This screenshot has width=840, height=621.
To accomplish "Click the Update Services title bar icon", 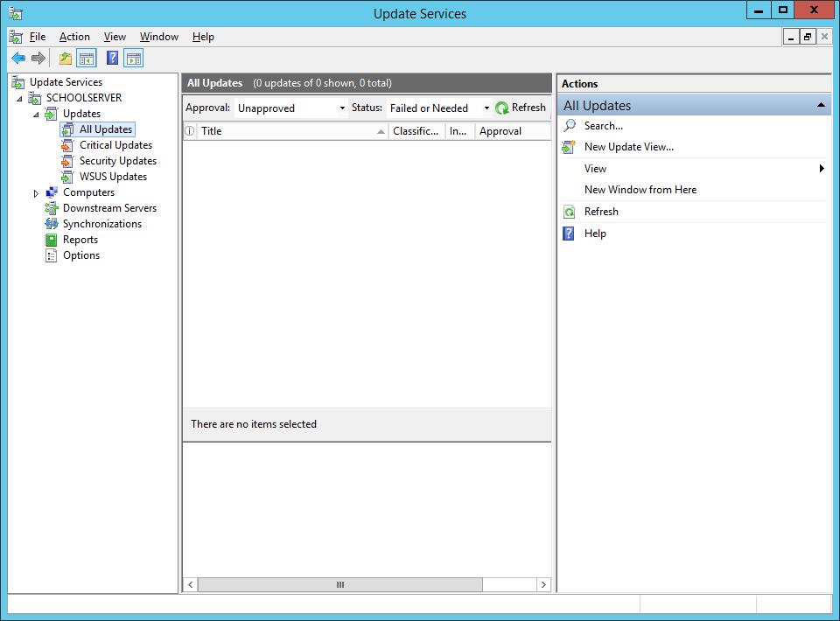I will [16, 13].
